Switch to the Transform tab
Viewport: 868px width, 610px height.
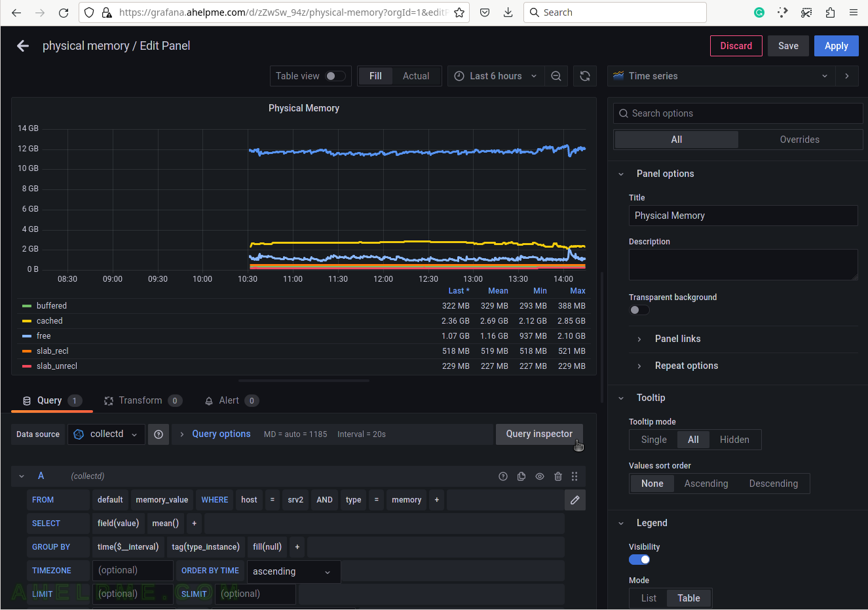point(143,400)
